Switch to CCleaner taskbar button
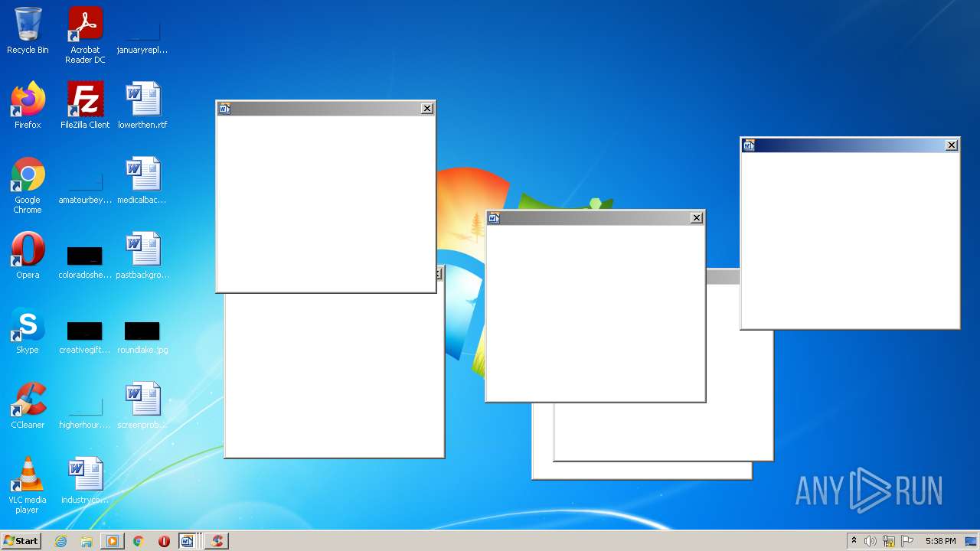This screenshot has height=551, width=980. point(217,541)
